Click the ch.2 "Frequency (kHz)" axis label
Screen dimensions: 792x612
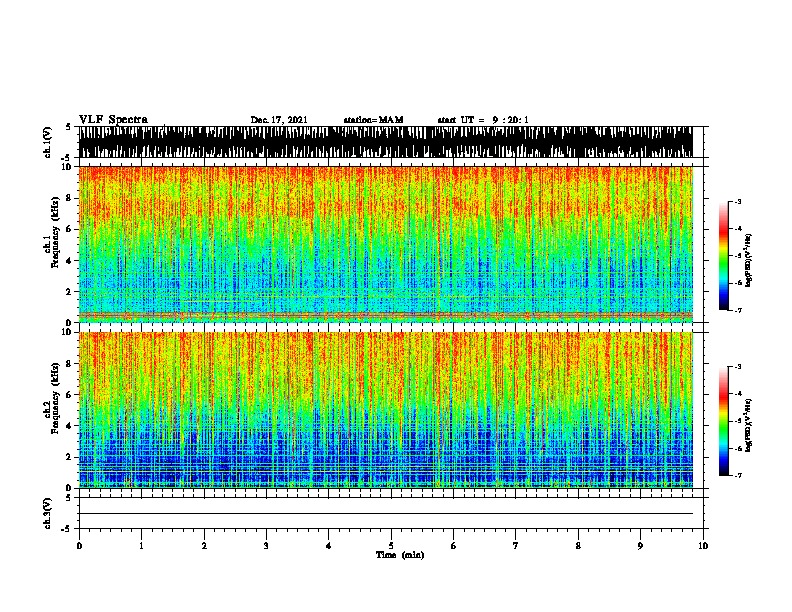[55, 398]
